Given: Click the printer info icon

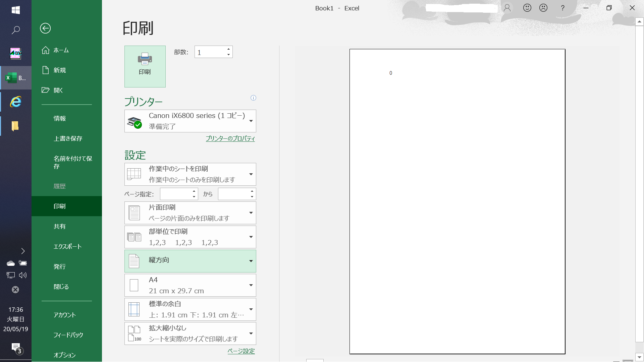Looking at the screenshot, I should click(253, 98).
